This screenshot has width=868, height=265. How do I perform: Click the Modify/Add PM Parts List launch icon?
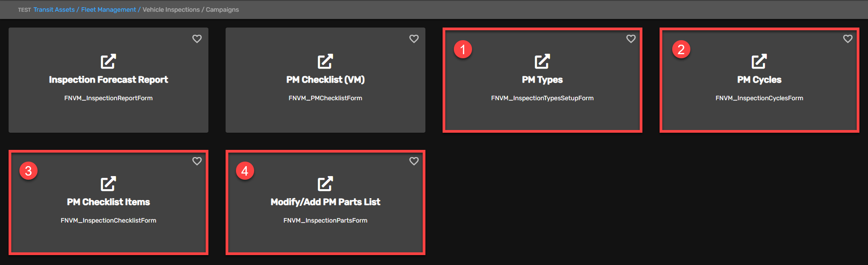[325, 184]
